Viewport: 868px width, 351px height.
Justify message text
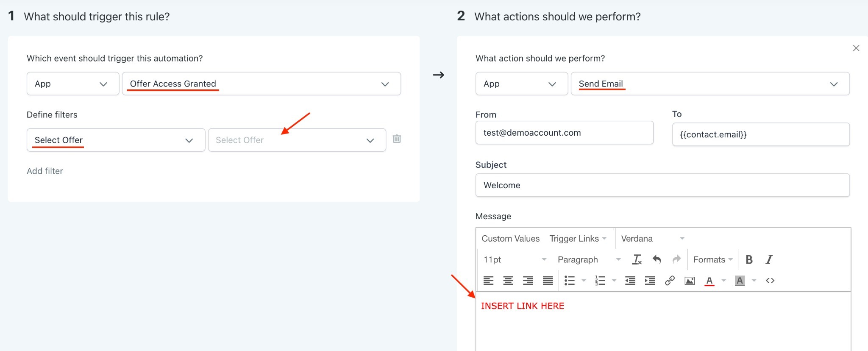548,281
